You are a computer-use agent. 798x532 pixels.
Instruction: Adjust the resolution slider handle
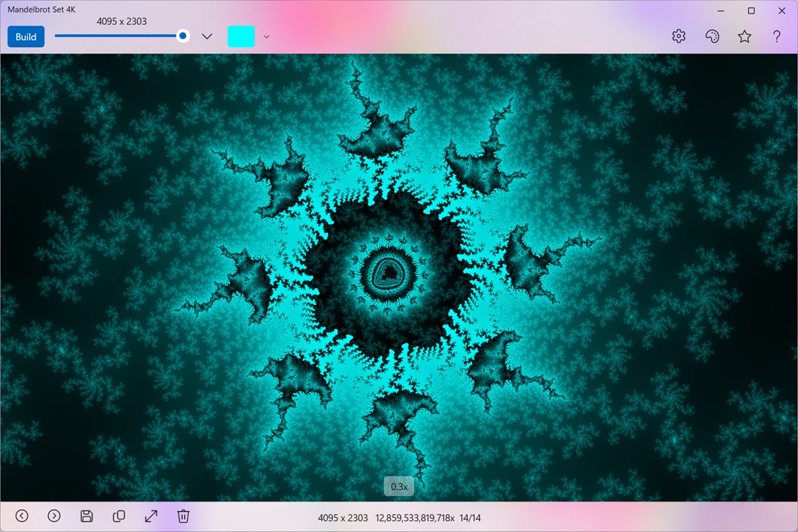(182, 36)
